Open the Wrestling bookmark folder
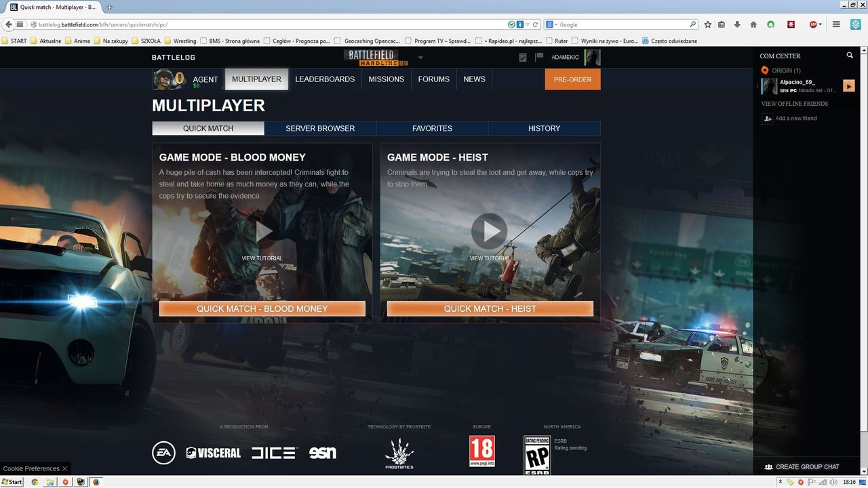The image size is (868, 488). tap(180, 41)
